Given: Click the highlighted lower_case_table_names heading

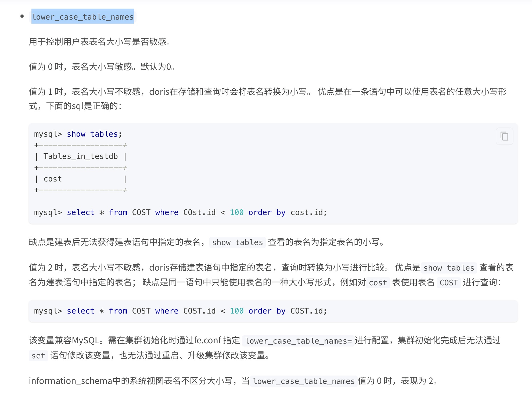Looking at the screenshot, I should pyautogui.click(x=82, y=17).
